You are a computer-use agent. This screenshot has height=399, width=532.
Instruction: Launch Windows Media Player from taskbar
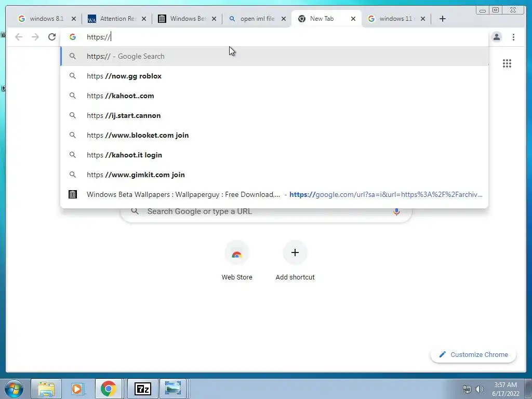point(77,389)
